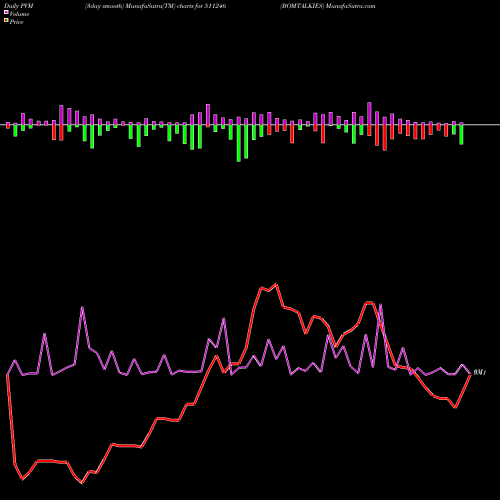500x500 pixels.
Task: Click the '(BOMTALKIES) MunafaSutra.com' heading
Action: (x=327, y=6)
